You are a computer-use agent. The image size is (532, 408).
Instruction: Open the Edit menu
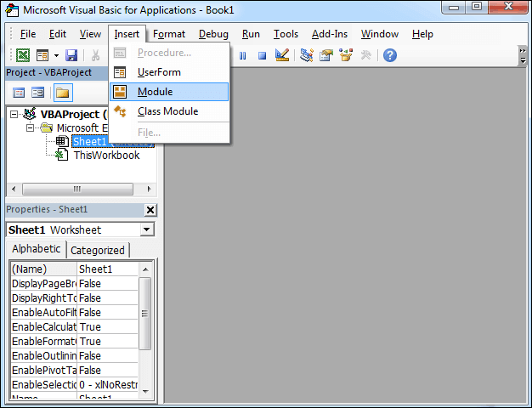point(58,34)
